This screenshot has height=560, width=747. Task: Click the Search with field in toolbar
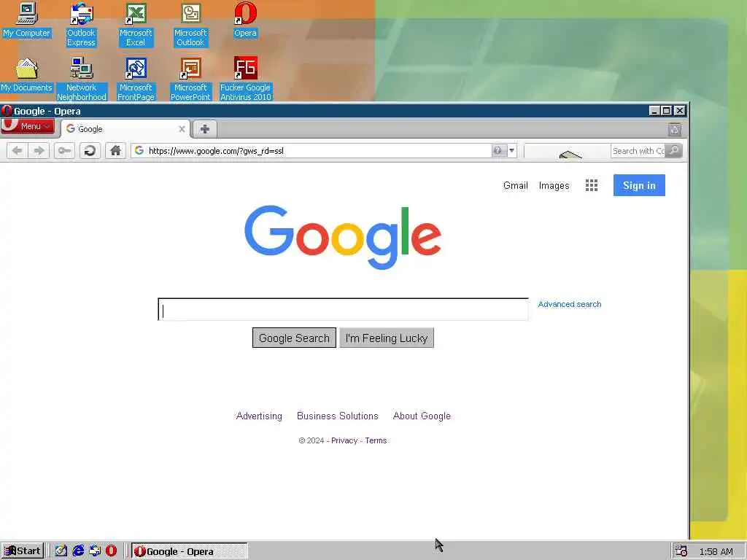(x=638, y=151)
